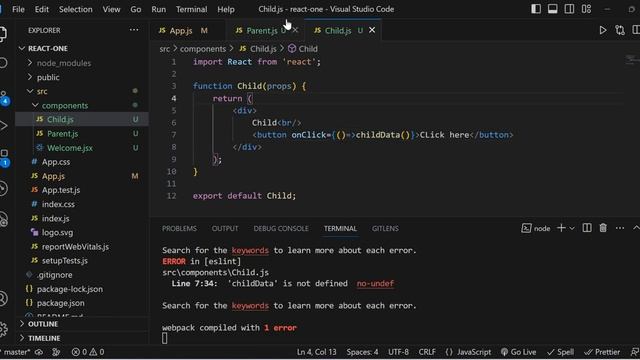Collapse the src folder
This screenshot has width=640, height=360.
(82, 91)
